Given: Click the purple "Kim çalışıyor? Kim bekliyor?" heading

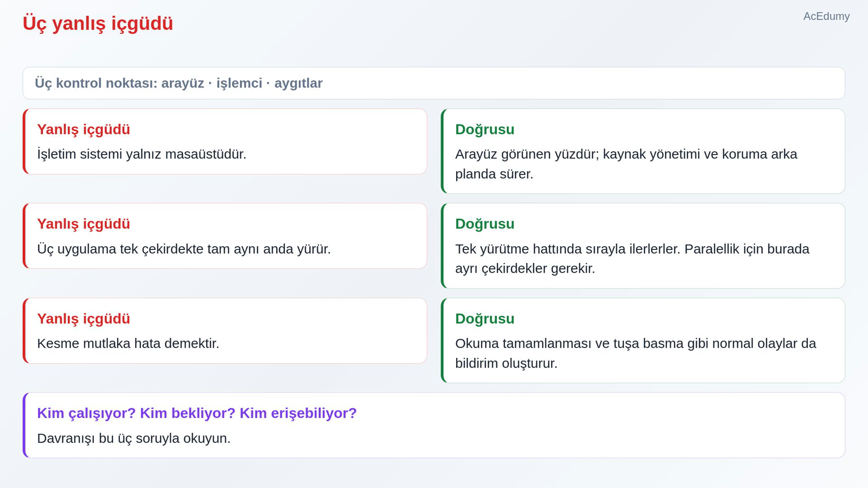Looking at the screenshot, I should tap(197, 413).
